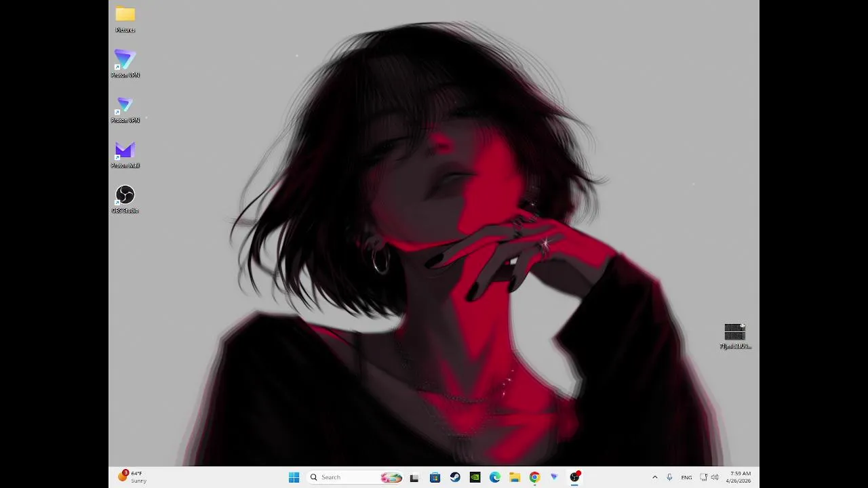Open Microsoft Store from the taskbar

click(x=435, y=477)
